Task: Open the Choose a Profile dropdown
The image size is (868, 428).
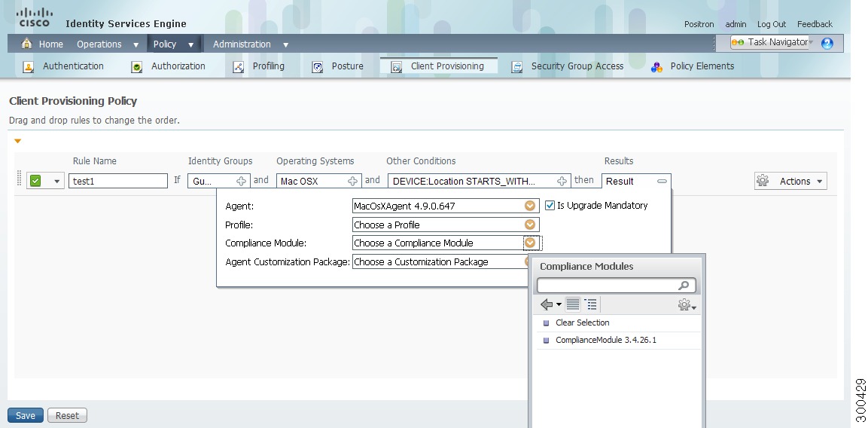Action: point(530,225)
